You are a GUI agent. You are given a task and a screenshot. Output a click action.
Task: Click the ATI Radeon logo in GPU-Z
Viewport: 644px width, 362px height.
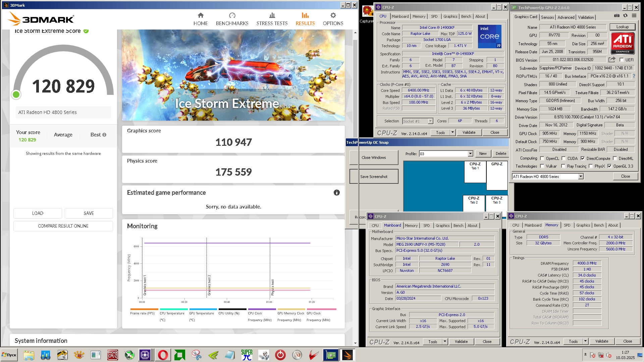623,43
